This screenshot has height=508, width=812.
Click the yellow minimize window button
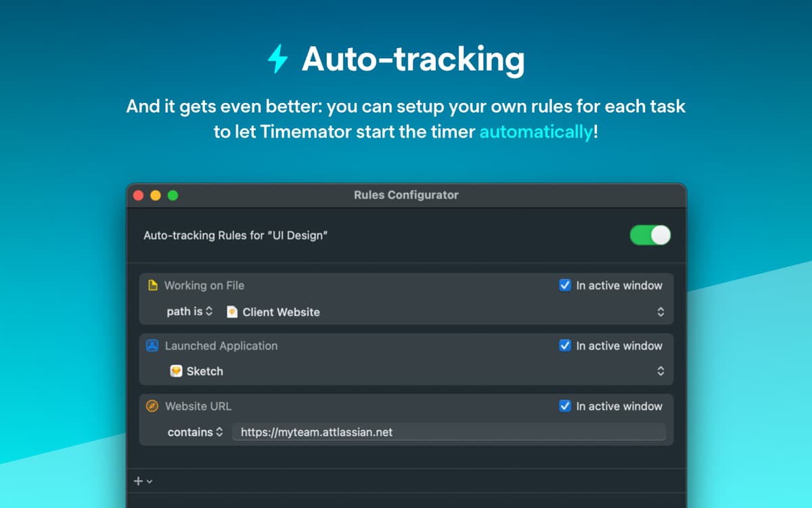pyautogui.click(x=156, y=195)
